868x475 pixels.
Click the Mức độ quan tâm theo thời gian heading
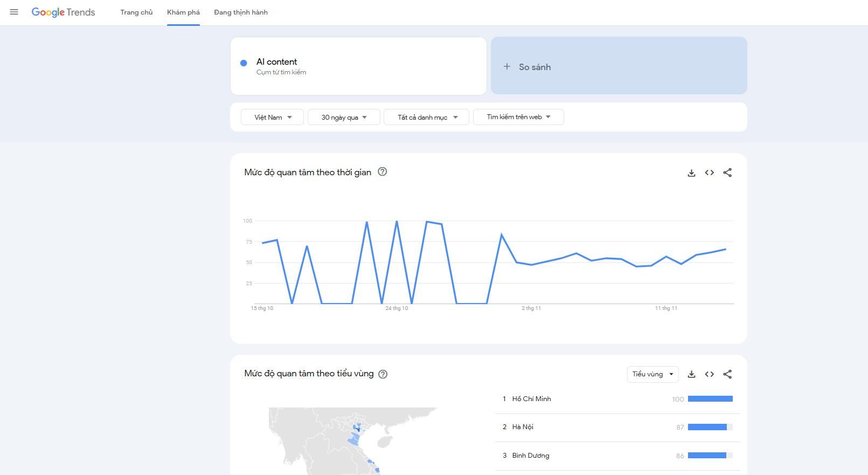coord(308,173)
